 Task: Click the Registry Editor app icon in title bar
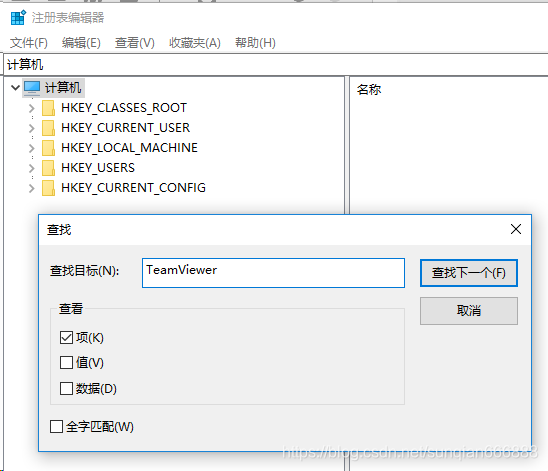click(18, 17)
